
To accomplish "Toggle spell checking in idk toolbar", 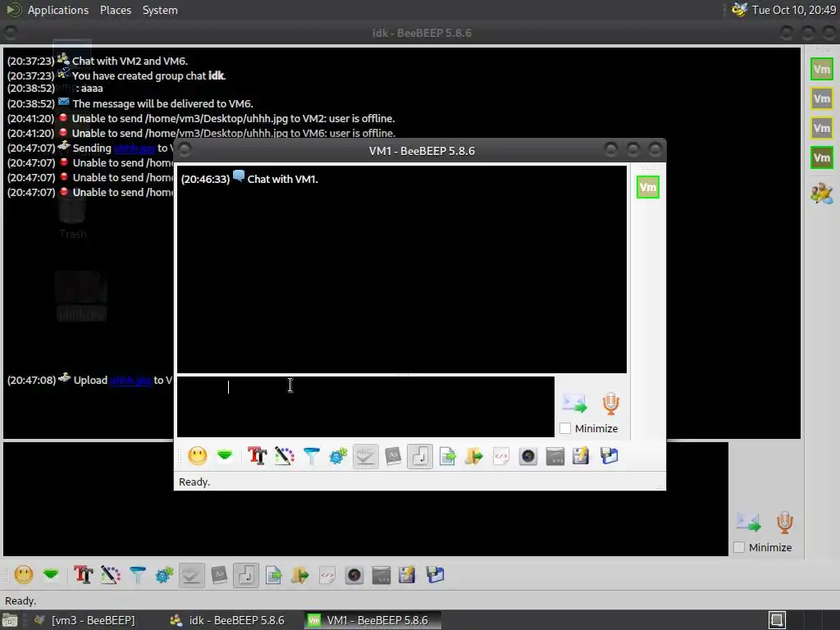I will (x=191, y=575).
